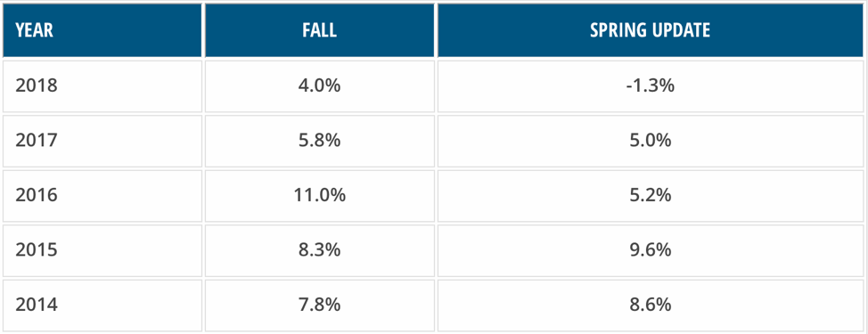Click the -1.3% spring update value

point(650,86)
